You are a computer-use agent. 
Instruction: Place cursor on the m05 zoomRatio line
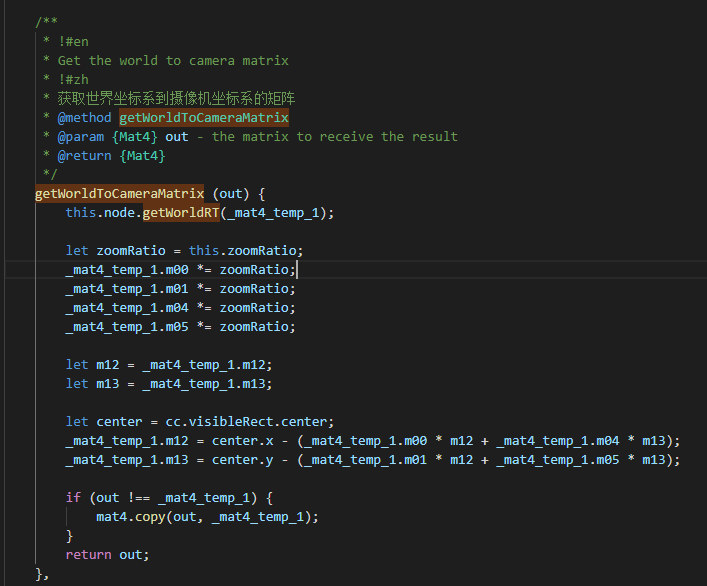click(x=180, y=326)
